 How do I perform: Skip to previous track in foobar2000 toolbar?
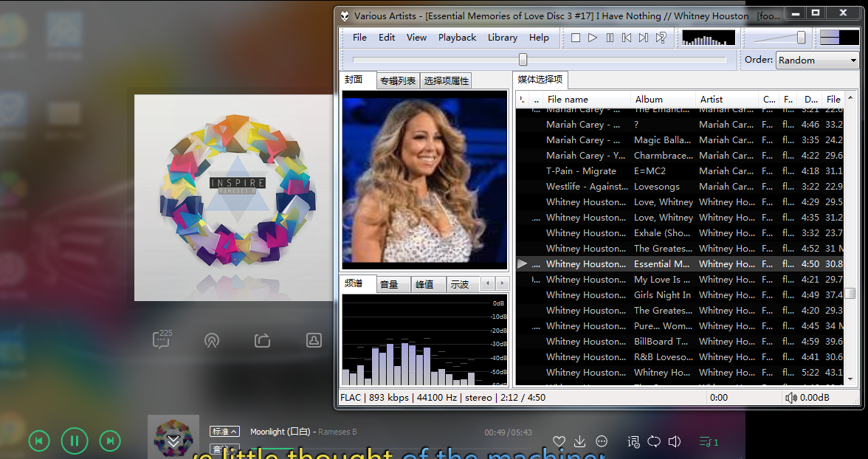click(x=627, y=38)
